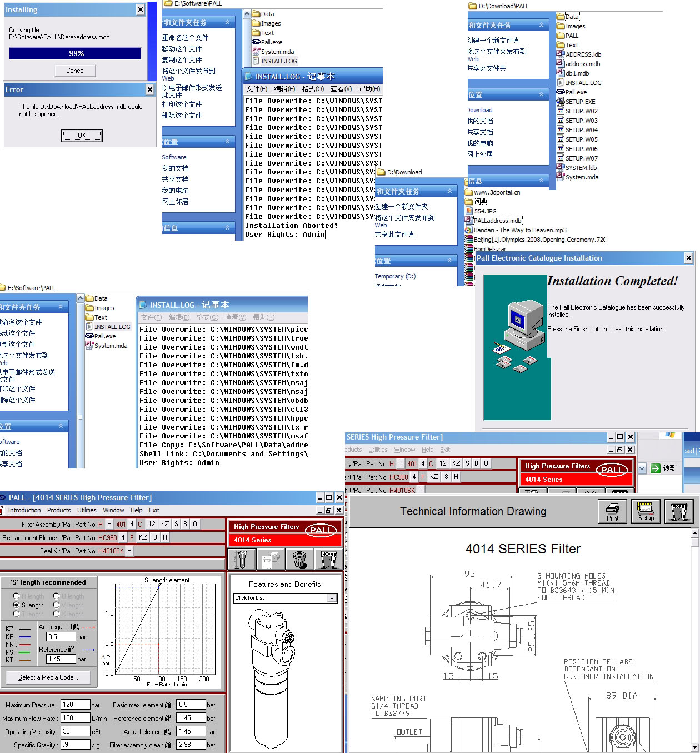The height and width of the screenshot is (753, 700).
Task: Click the Select a Media Code... button
Action: [x=48, y=677]
